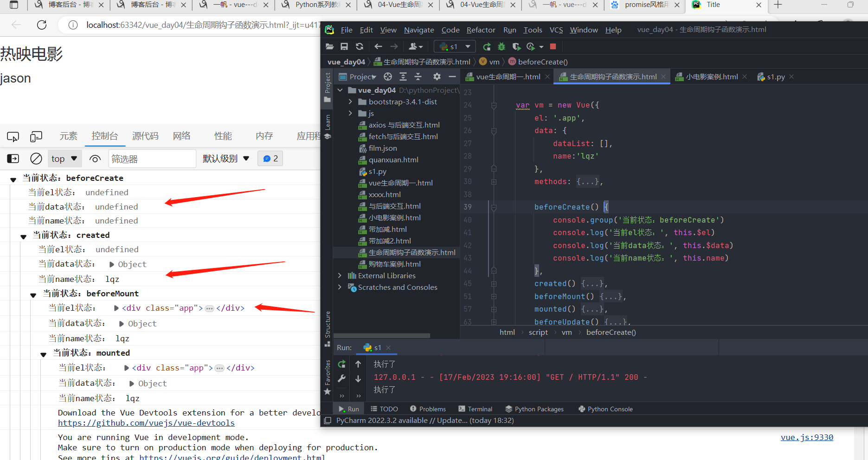This screenshot has height=460, width=868.
Task: Run with coverage shield icon
Action: tap(516, 46)
